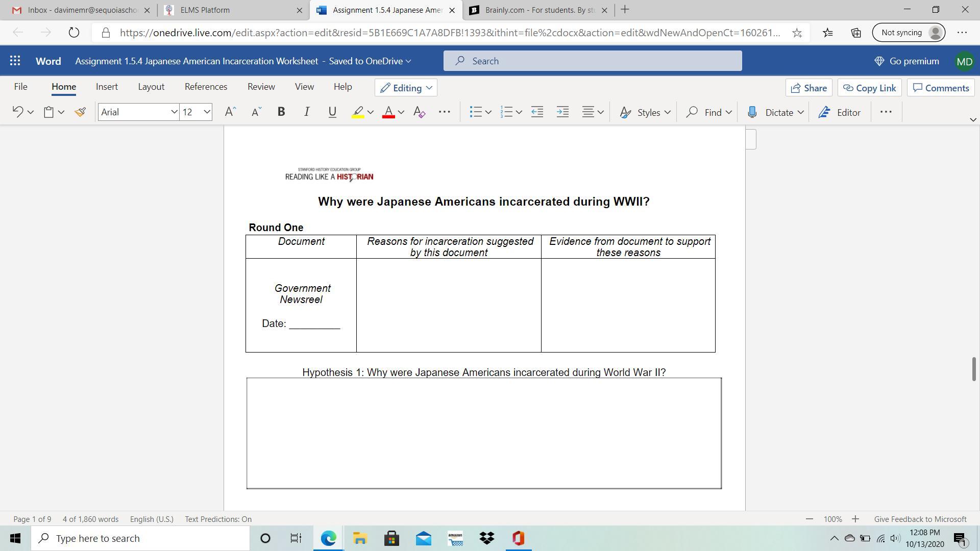Click the Clear Formatting icon
This screenshot has height=551, width=980.
[x=419, y=112]
